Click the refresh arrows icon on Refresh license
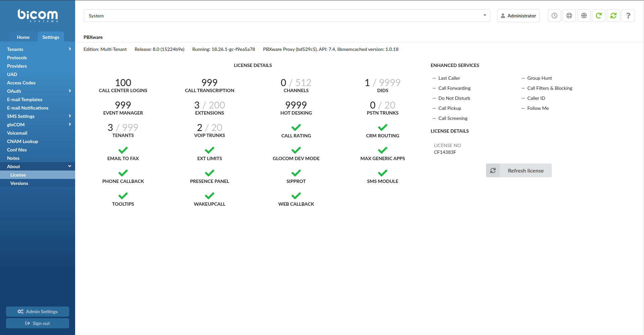 click(493, 171)
